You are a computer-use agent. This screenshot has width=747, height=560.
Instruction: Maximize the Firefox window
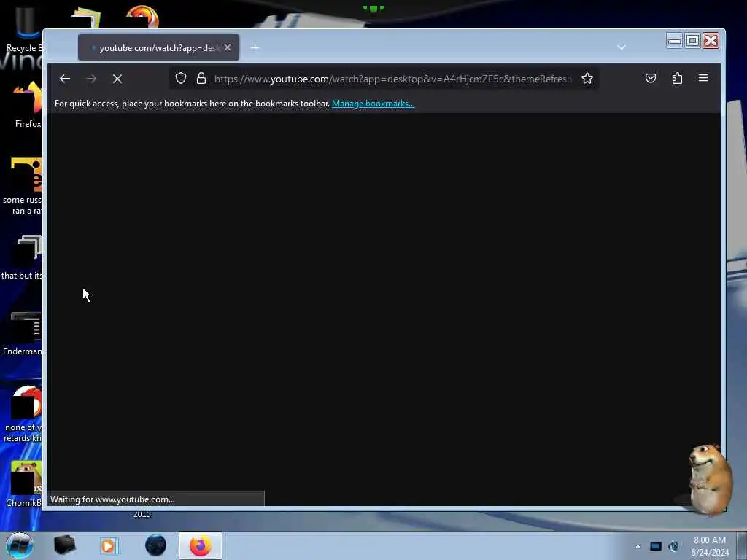click(x=693, y=41)
